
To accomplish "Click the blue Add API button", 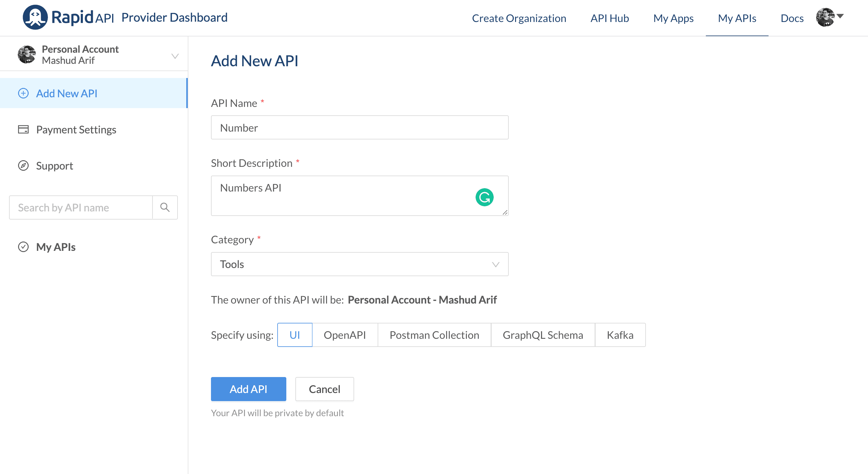I will (248, 389).
